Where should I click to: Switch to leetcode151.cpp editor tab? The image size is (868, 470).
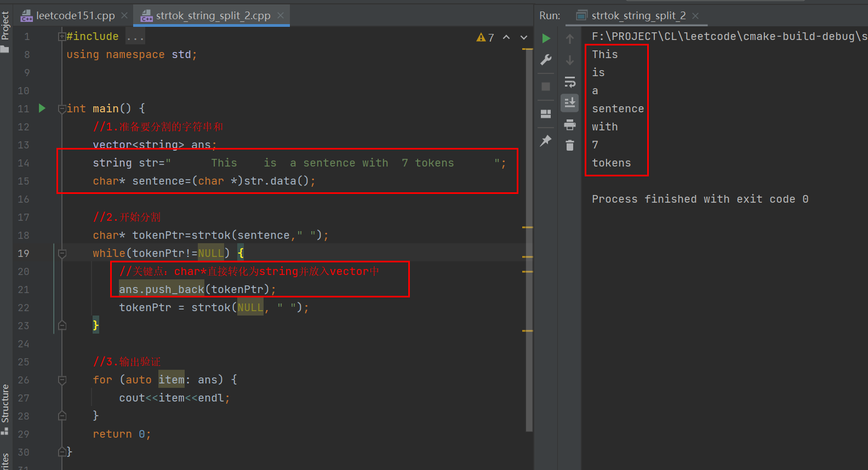pos(75,15)
